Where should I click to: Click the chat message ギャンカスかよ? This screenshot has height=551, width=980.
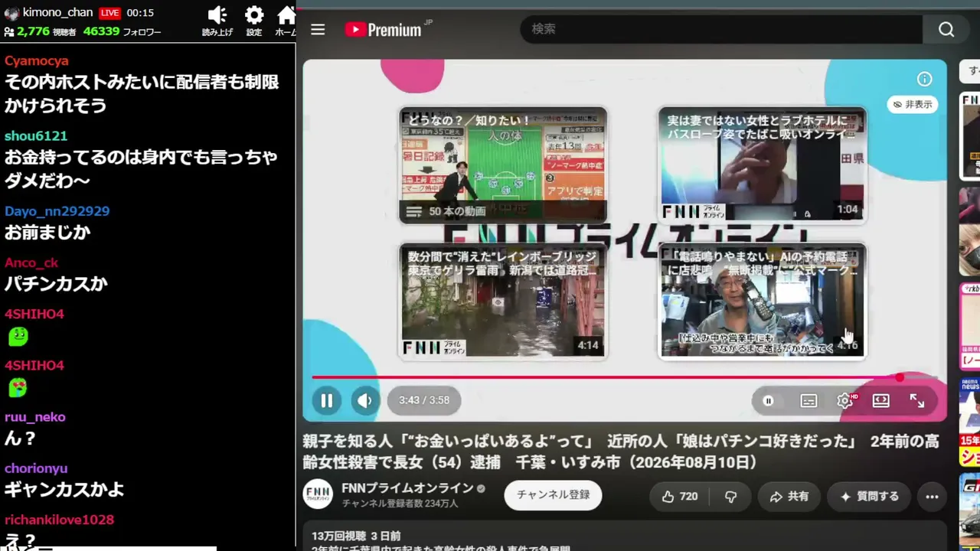64,489
